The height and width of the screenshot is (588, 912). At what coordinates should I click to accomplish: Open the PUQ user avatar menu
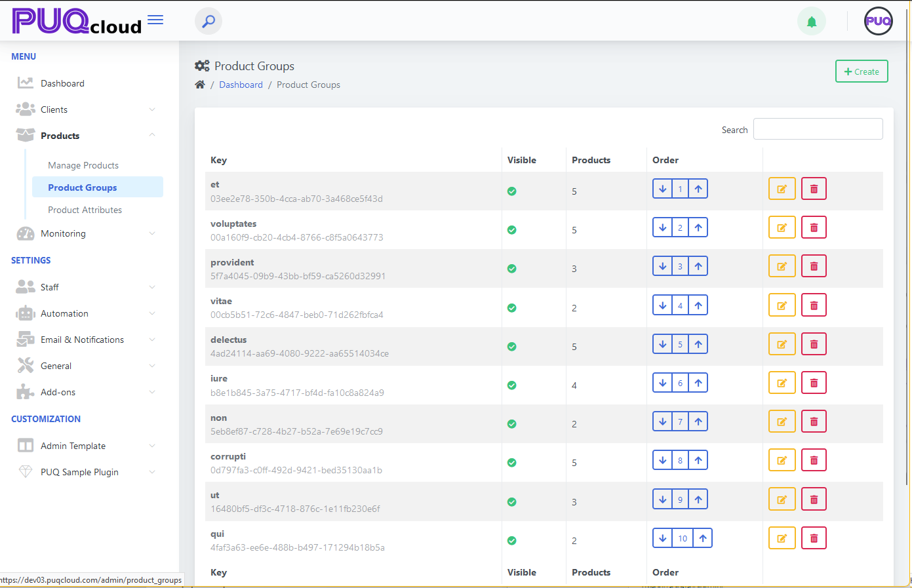point(878,21)
